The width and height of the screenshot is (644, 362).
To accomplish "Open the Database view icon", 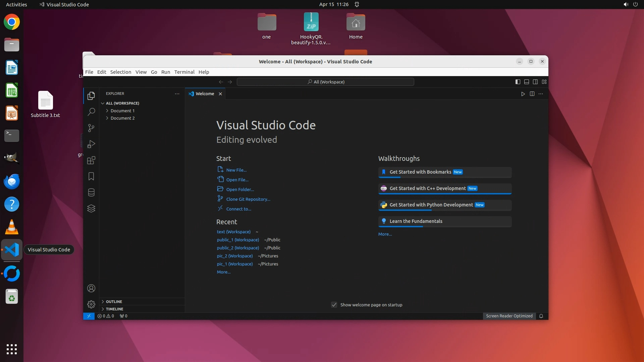I will click(91, 192).
